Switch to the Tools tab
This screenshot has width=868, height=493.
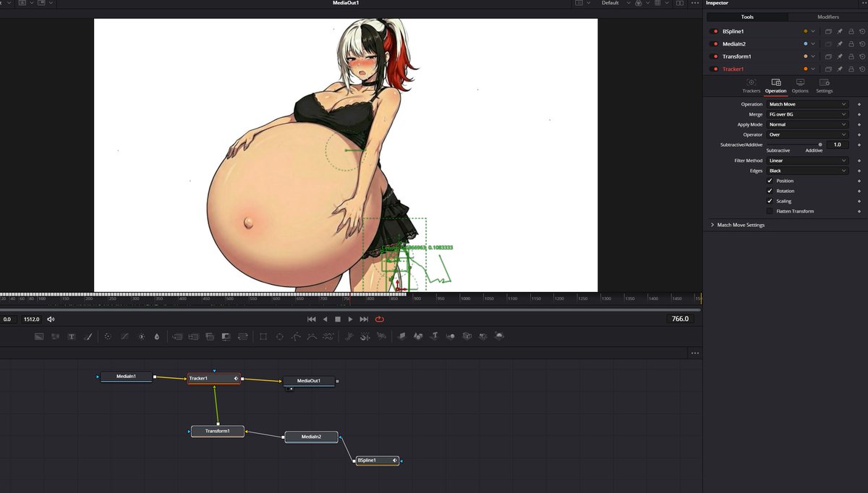point(747,17)
